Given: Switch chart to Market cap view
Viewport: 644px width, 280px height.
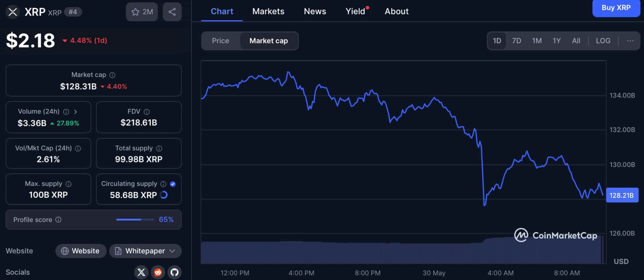Looking at the screenshot, I should [269, 41].
